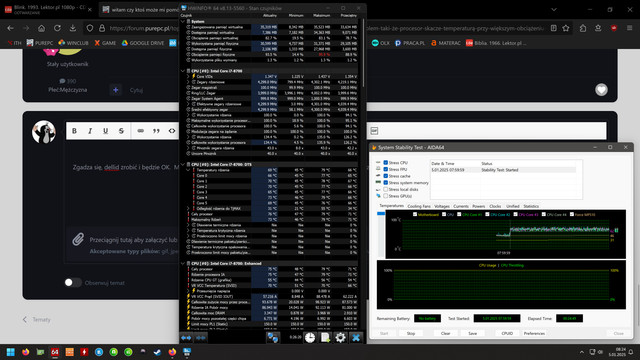640x360 pixels.
Task: Switch to the Powers tab
Action: point(478,206)
